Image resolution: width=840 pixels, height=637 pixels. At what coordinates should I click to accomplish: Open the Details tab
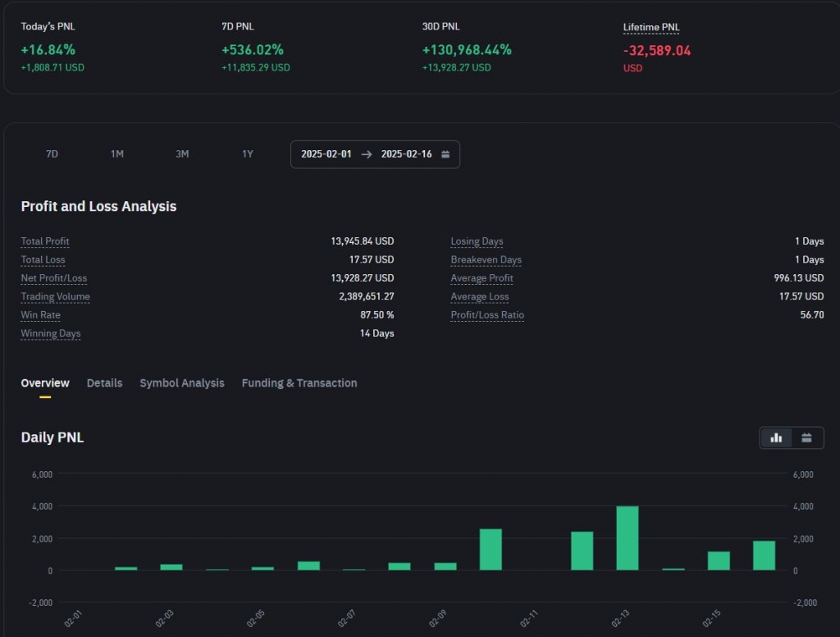pos(104,383)
